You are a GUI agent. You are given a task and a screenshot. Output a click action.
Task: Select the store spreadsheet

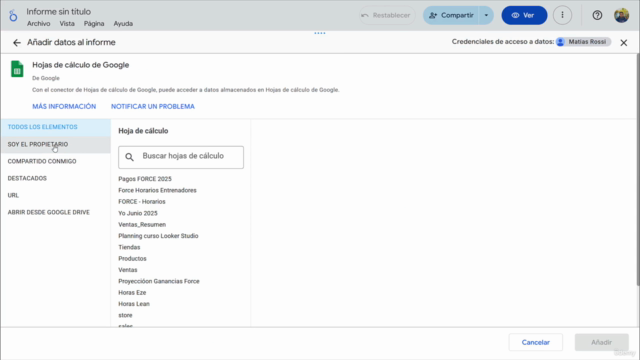pos(125,316)
